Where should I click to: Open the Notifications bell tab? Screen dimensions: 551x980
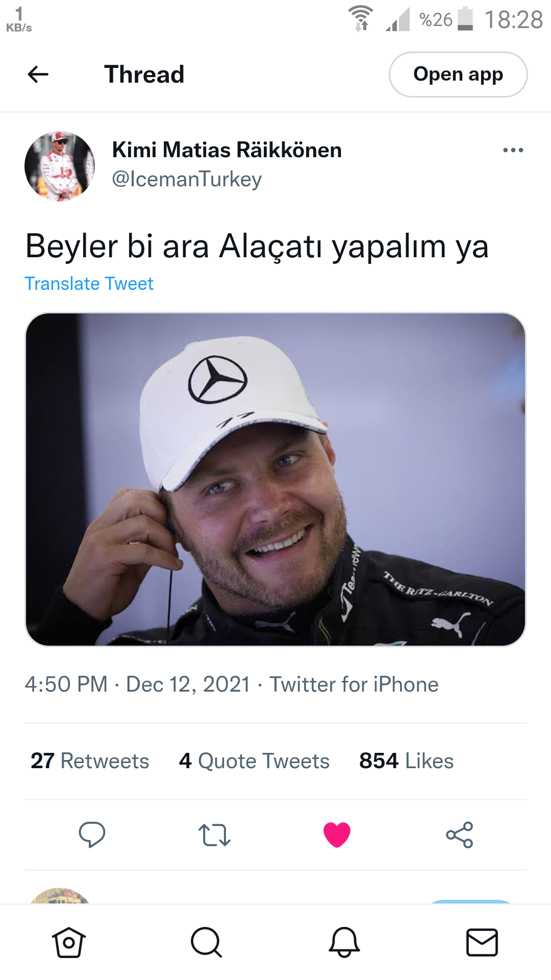click(344, 942)
